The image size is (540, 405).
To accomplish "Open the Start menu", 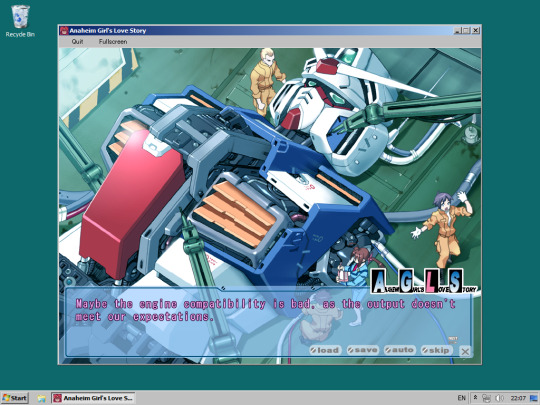I will 14,398.
